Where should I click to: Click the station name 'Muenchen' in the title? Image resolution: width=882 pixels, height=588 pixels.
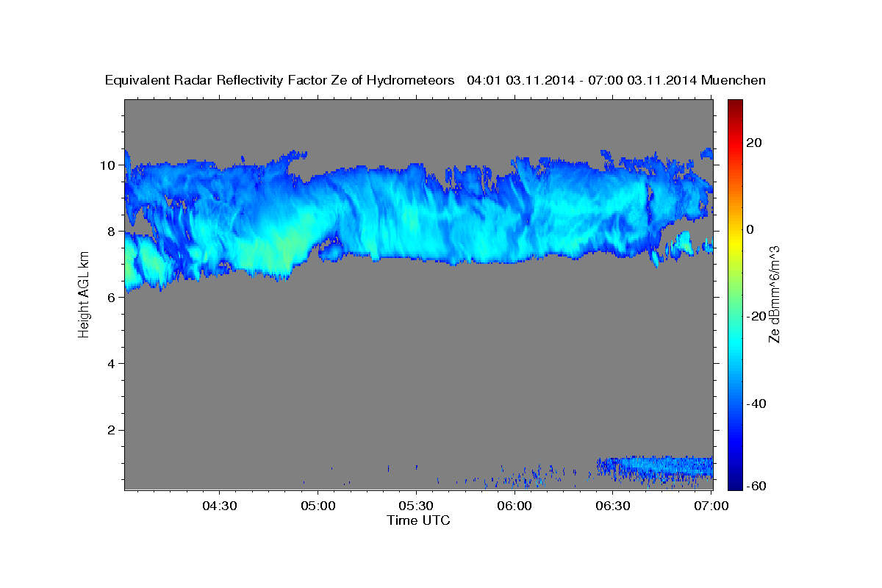[x=734, y=81]
